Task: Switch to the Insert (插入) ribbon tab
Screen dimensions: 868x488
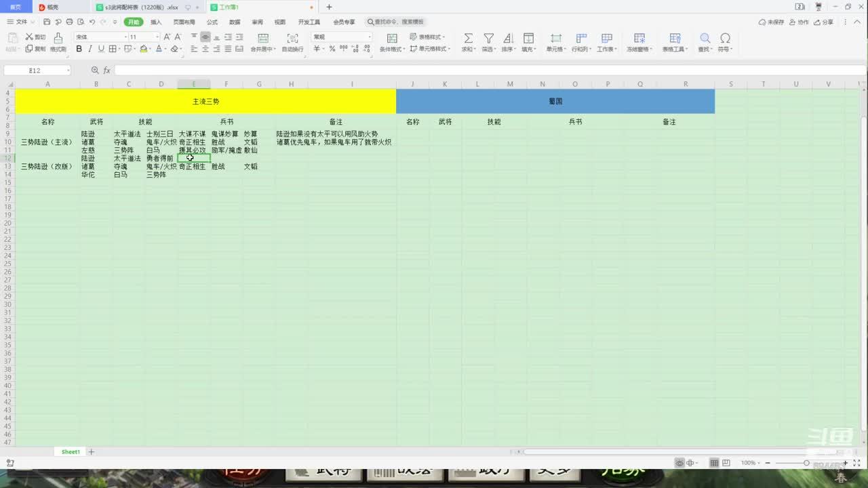Action: (x=156, y=22)
